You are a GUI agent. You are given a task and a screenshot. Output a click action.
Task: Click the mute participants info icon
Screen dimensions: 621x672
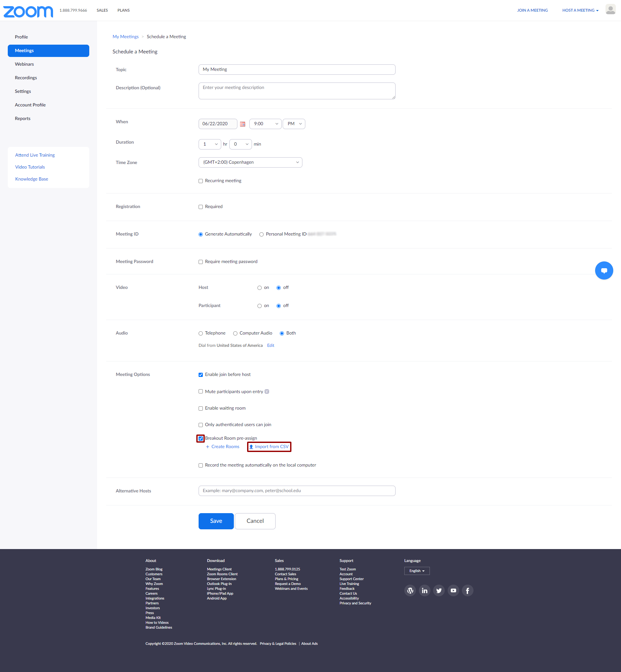[x=267, y=391]
